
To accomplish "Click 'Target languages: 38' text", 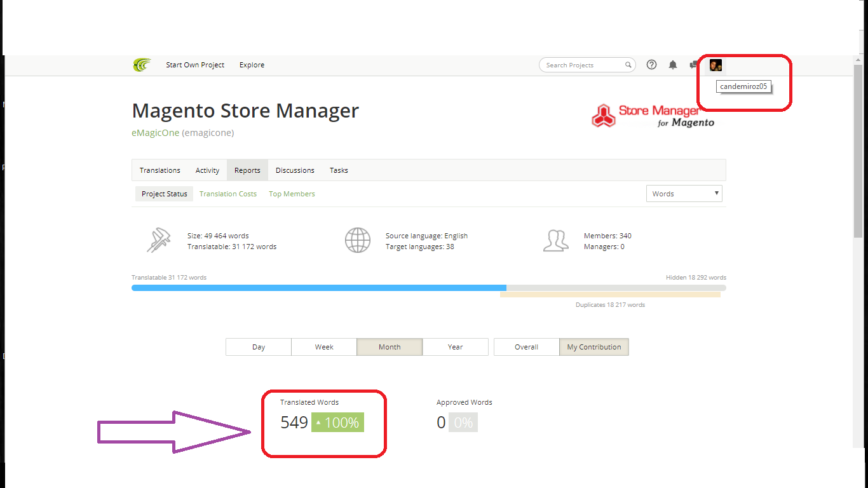I will 420,247.
